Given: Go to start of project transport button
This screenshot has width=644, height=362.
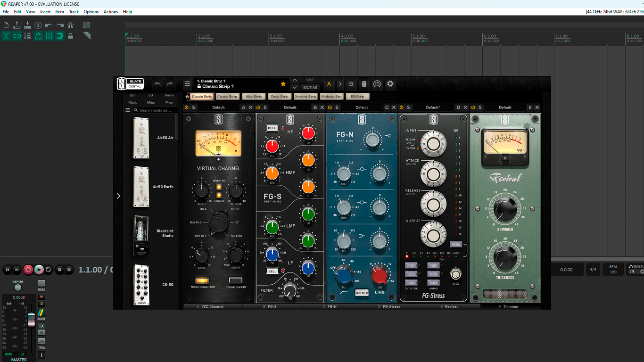Looking at the screenshot, I should pyautogui.click(x=7, y=270).
